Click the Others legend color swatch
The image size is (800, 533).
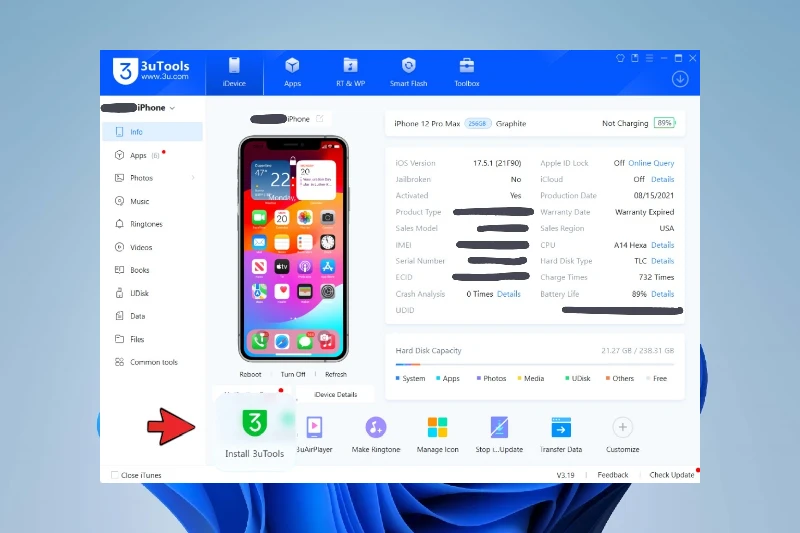(608, 378)
